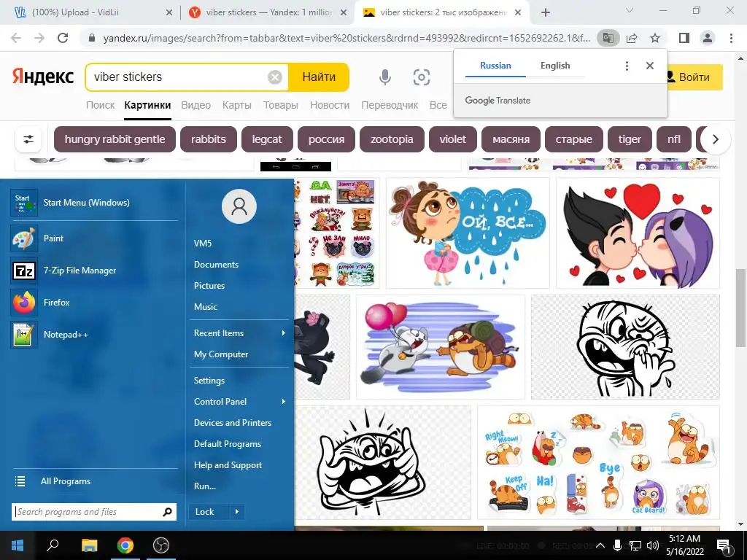Select the English tab in Translate popup
This screenshot has width=747, height=560.
click(x=555, y=66)
